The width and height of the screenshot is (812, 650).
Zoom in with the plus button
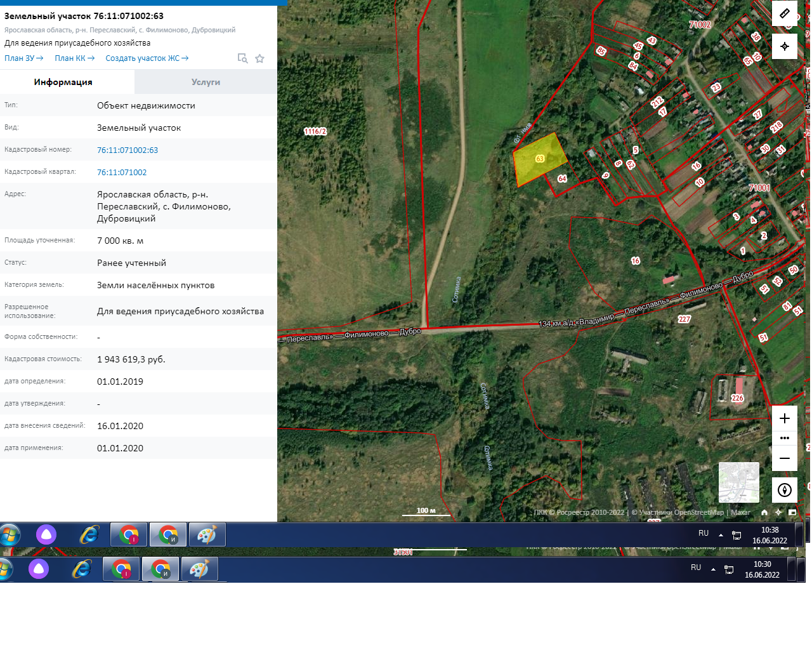[785, 418]
